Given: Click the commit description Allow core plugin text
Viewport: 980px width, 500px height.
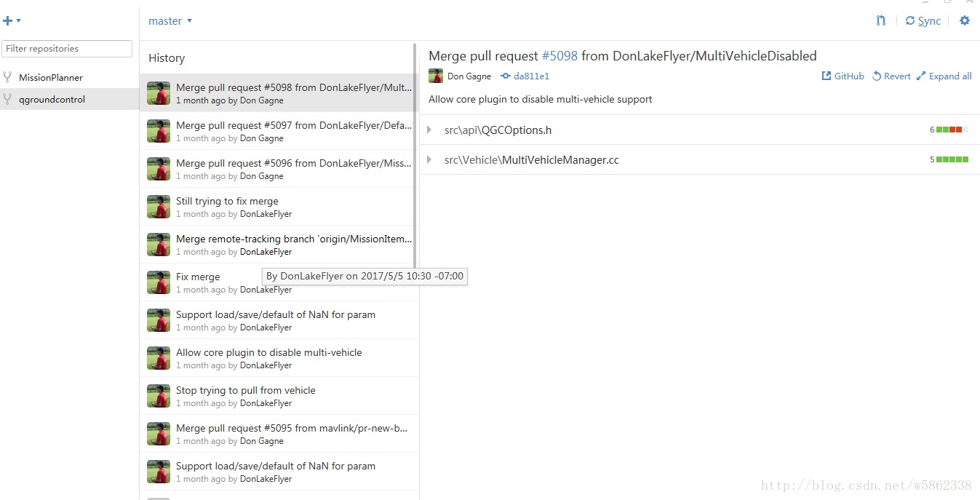Looking at the screenshot, I should click(541, 100).
